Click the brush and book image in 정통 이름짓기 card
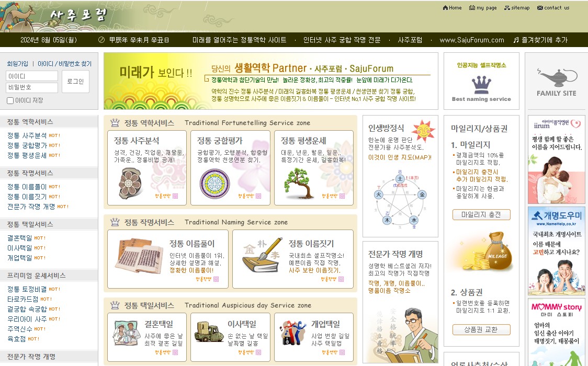The height and width of the screenshot is (366, 588). [262, 255]
